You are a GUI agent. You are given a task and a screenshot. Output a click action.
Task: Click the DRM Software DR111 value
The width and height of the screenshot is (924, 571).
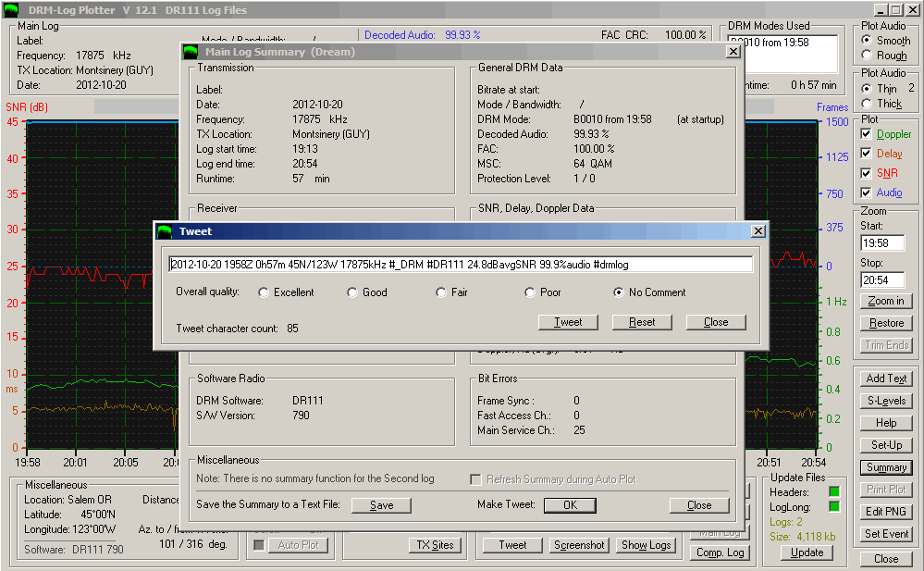308,401
